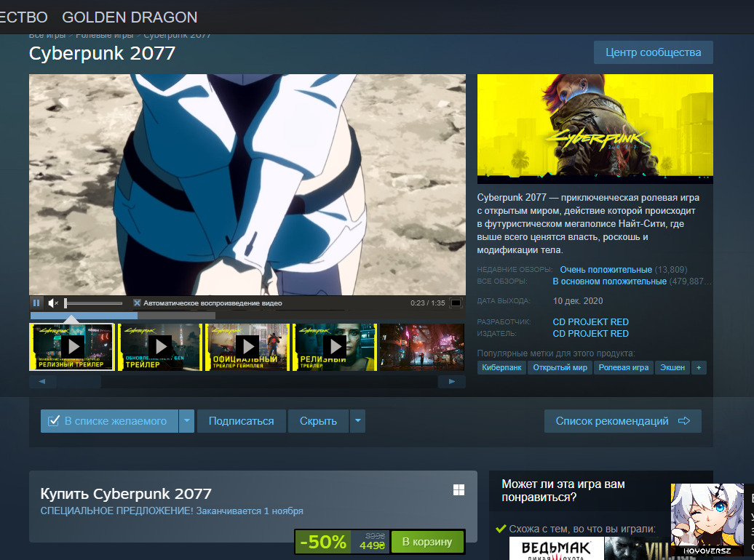Screen dimensions: 754x560
Task: Click the plus icon to add tag
Action: point(699,368)
